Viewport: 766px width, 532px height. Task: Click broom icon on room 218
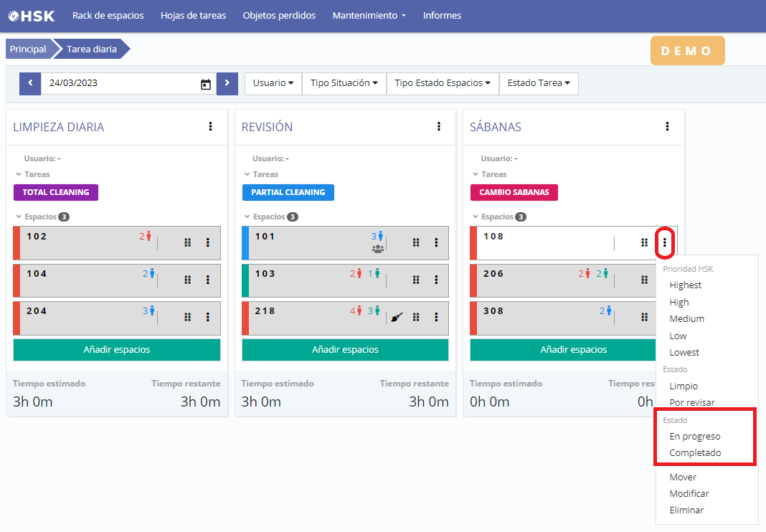tap(397, 317)
